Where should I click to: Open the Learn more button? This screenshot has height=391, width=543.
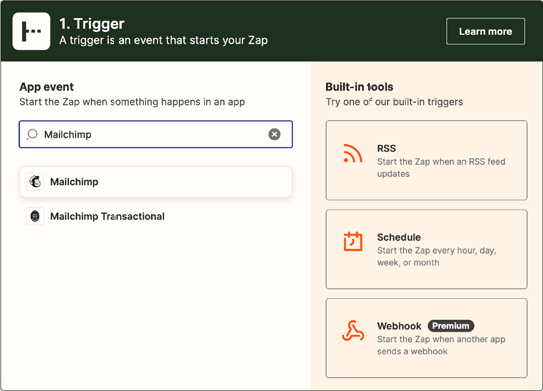[486, 32]
